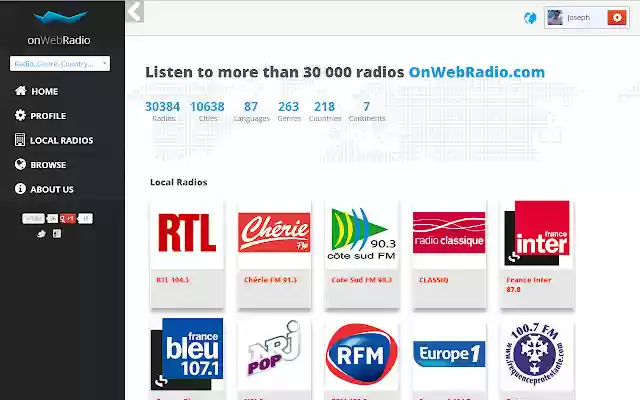Screen dimensions: 640x400
Task: Select the RFM radio logo
Action: click(362, 354)
